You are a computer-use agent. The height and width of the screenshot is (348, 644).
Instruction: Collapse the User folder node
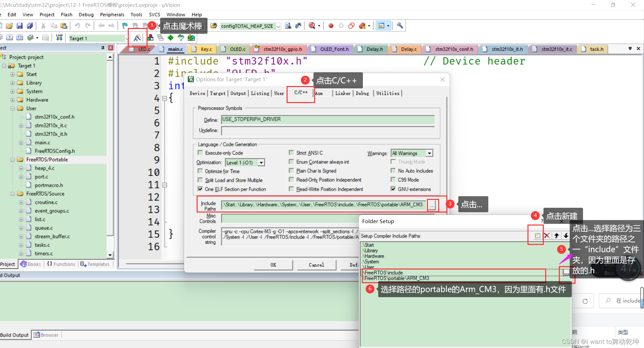coord(13,108)
